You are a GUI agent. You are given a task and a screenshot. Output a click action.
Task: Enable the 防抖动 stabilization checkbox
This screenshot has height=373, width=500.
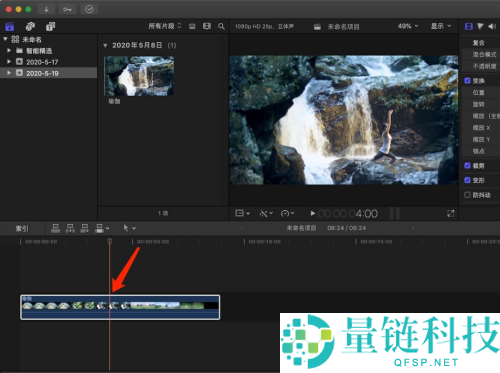[x=467, y=195]
